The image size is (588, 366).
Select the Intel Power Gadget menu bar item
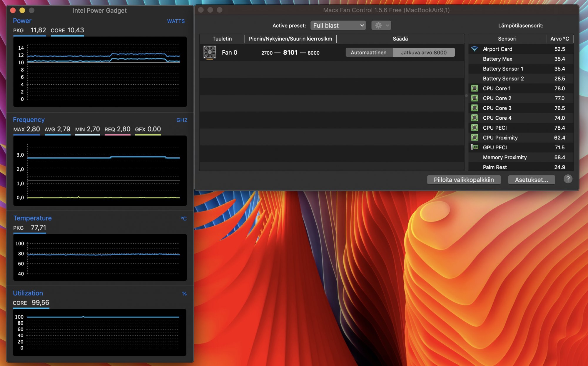point(99,10)
